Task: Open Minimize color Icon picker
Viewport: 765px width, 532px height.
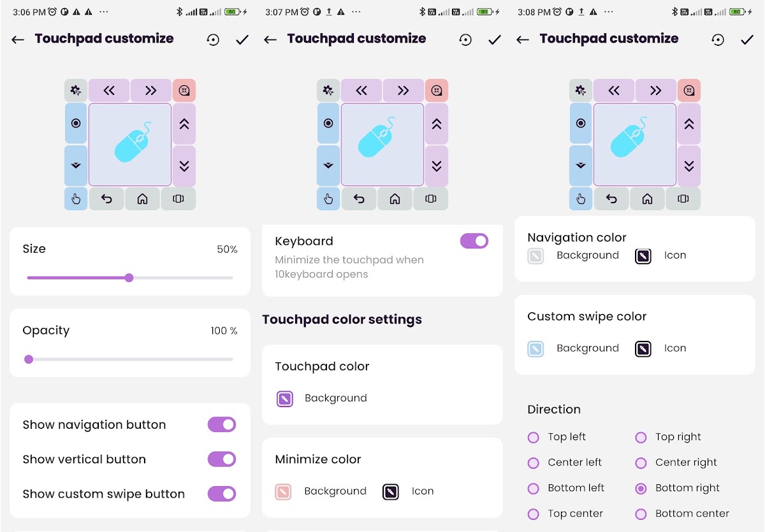Action: [391, 491]
